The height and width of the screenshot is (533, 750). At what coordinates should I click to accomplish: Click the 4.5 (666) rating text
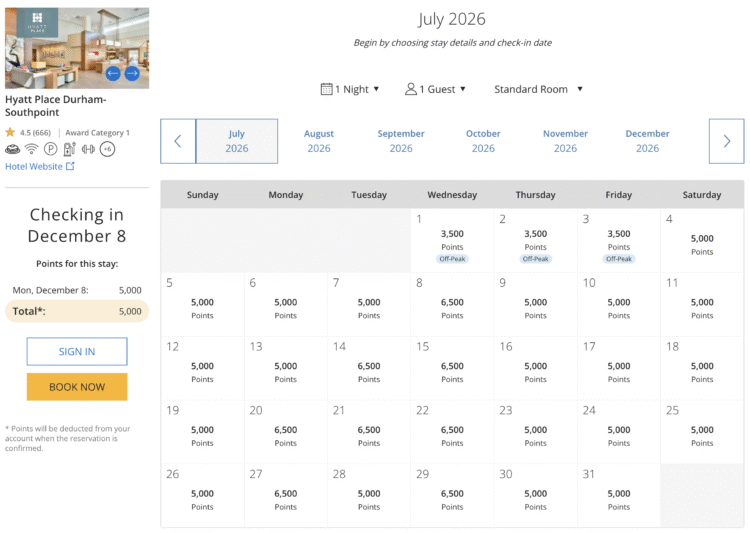click(35, 133)
